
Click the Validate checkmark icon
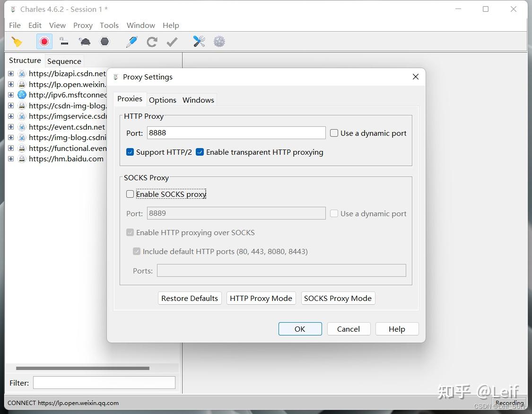[172, 42]
